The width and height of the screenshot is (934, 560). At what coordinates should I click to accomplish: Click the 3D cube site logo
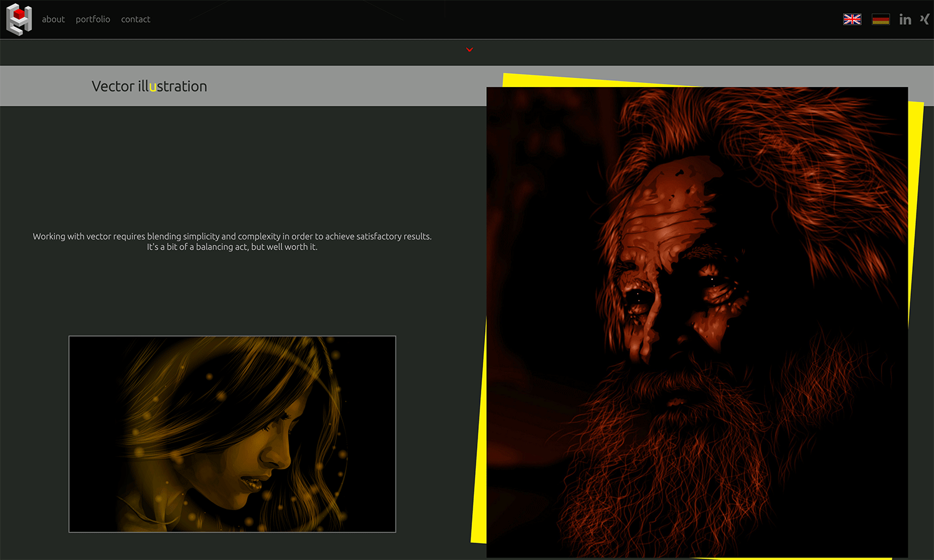18,19
